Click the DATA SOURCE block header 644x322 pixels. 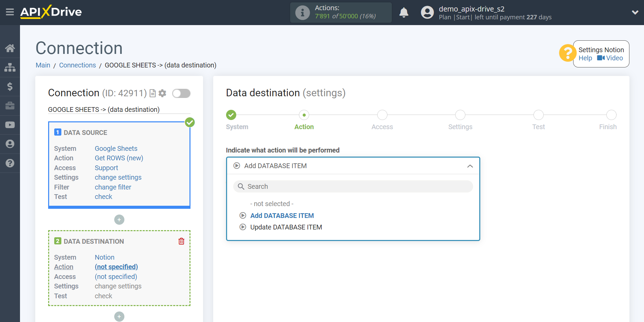coord(85,133)
